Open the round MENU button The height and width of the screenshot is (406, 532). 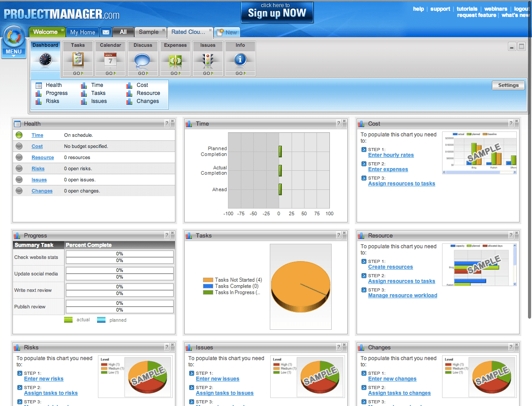pos(13,41)
